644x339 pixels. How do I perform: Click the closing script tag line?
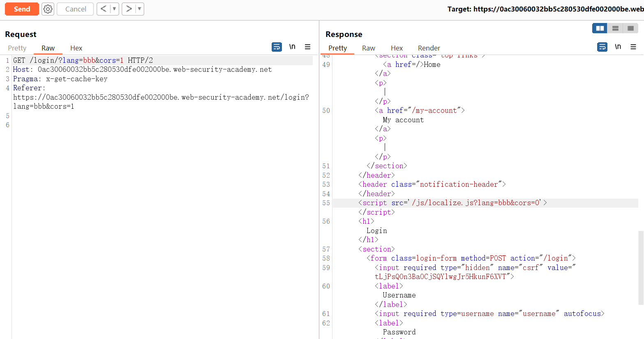[376, 212]
